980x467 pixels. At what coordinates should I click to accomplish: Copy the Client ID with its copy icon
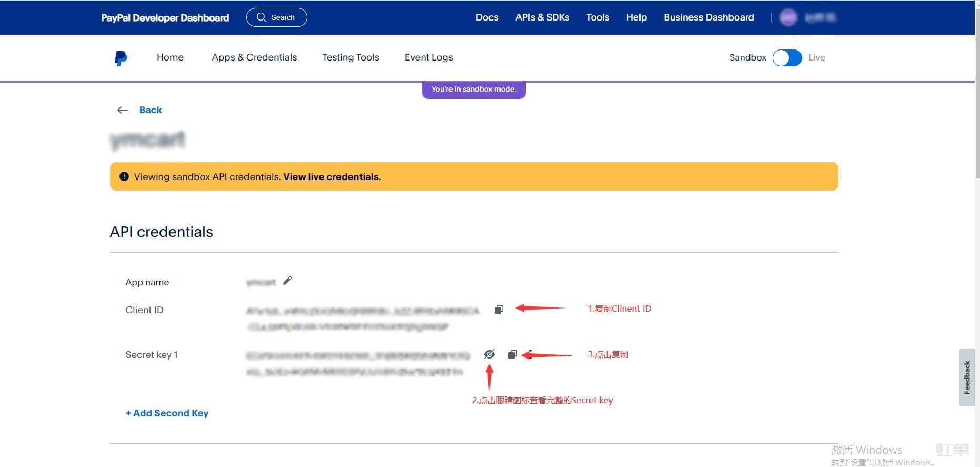coord(499,310)
